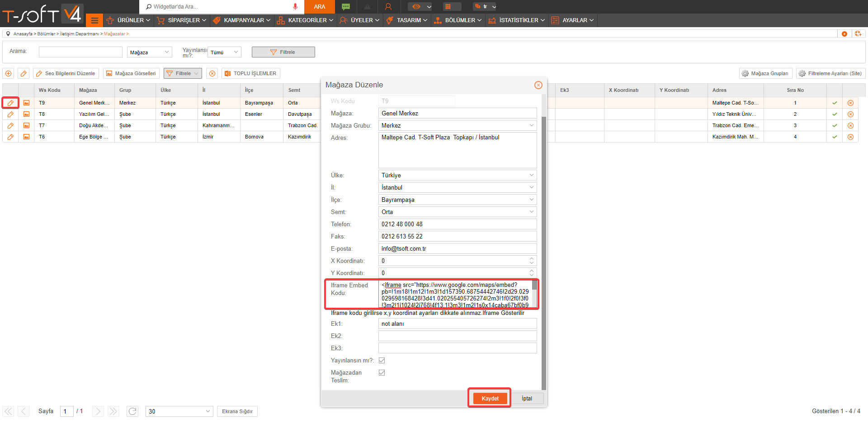The width and height of the screenshot is (868, 424).
Task: Open the Ülke Türkiye dropdown
Action: 458,175
